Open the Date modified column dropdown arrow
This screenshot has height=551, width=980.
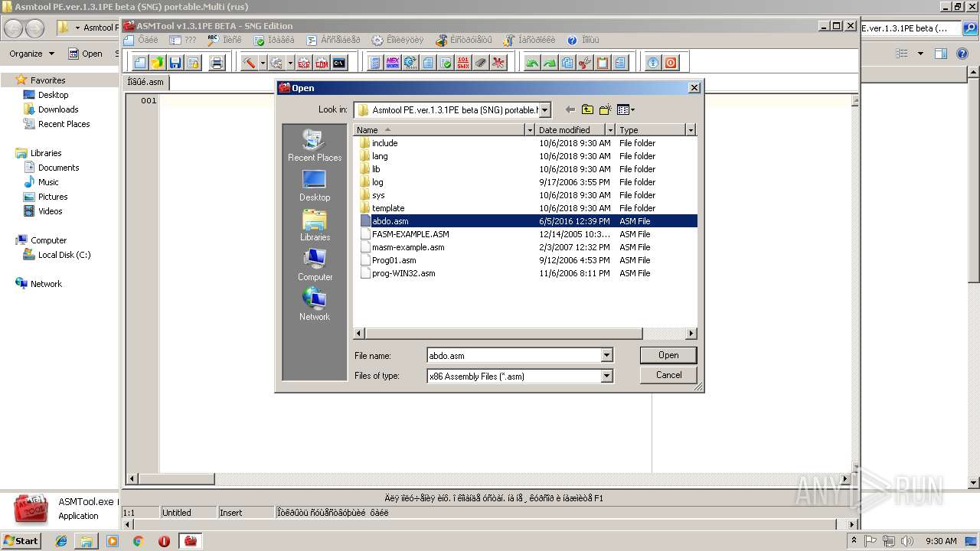click(610, 130)
